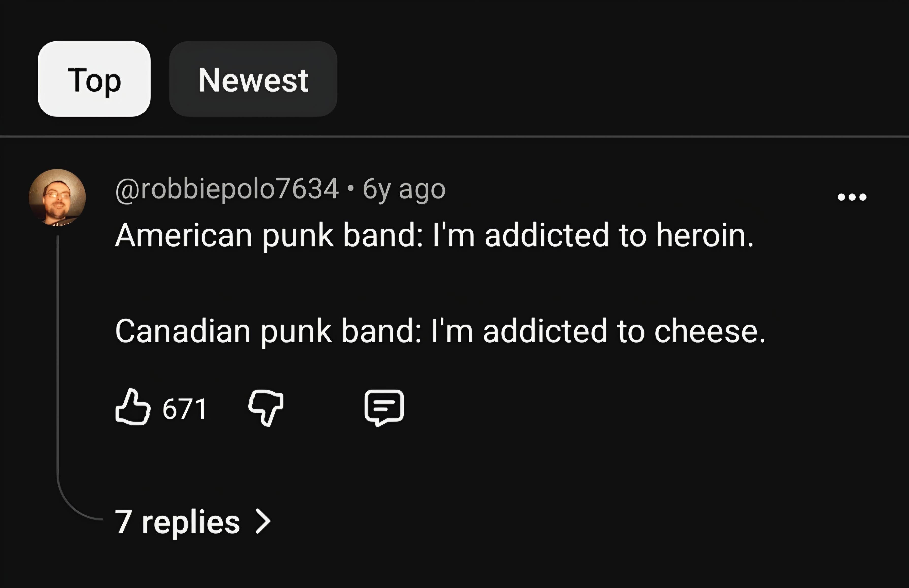Open the @robbiepolo7634 username link
This screenshot has height=588, width=909.
click(x=227, y=189)
